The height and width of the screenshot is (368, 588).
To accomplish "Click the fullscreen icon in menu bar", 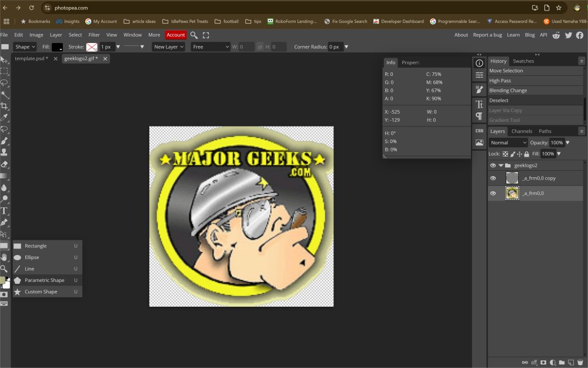I will pos(206,35).
